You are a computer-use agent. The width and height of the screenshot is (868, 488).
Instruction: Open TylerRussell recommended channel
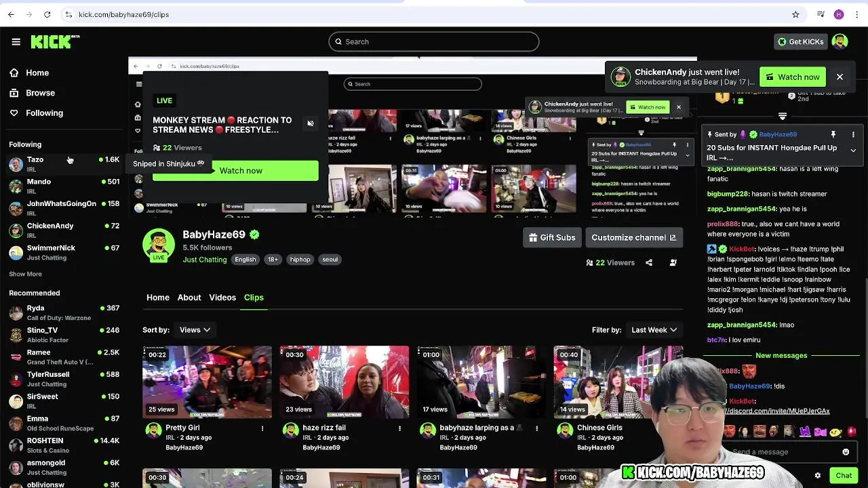pyautogui.click(x=64, y=378)
